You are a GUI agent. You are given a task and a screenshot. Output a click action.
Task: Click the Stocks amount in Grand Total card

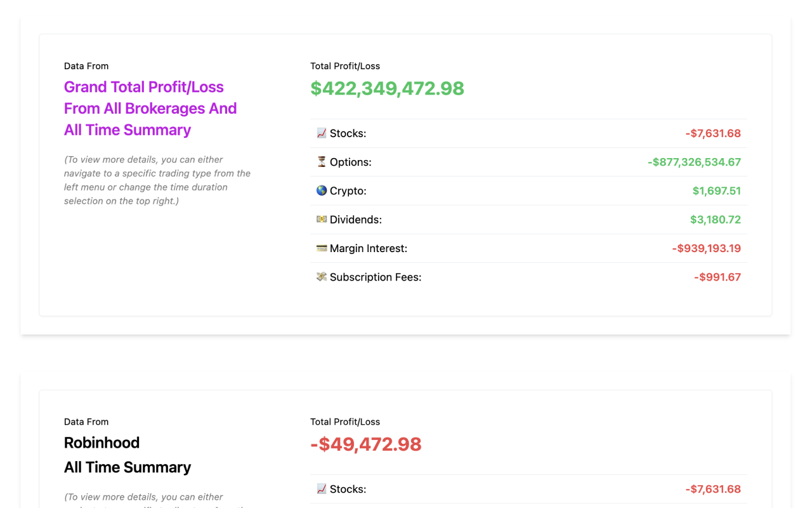tap(712, 133)
